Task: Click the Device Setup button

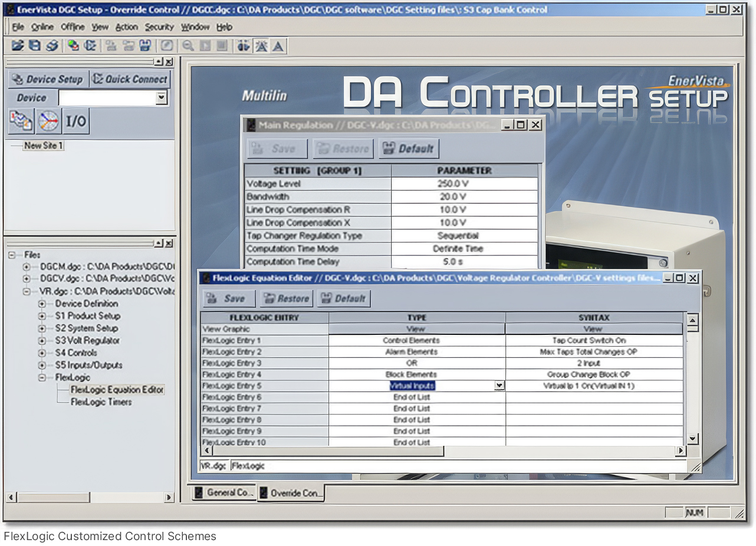Action: [48, 79]
